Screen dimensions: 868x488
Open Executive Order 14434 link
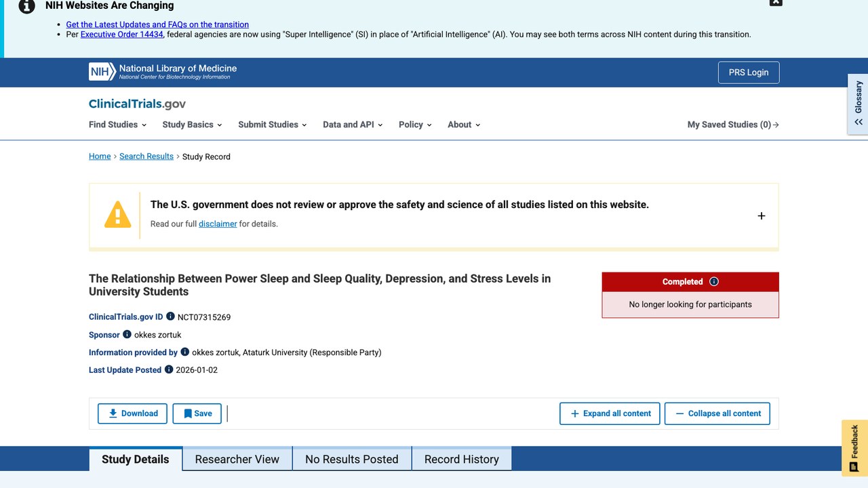pyautogui.click(x=122, y=35)
